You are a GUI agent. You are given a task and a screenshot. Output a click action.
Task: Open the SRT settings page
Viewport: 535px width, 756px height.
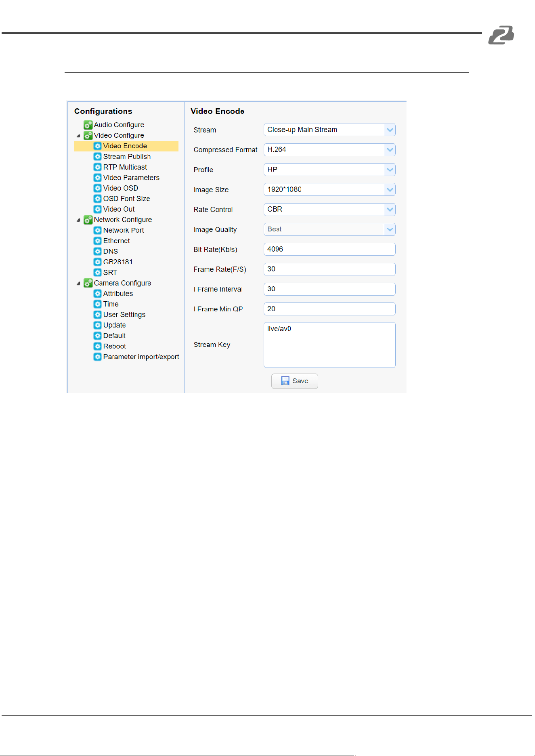pyautogui.click(x=110, y=273)
